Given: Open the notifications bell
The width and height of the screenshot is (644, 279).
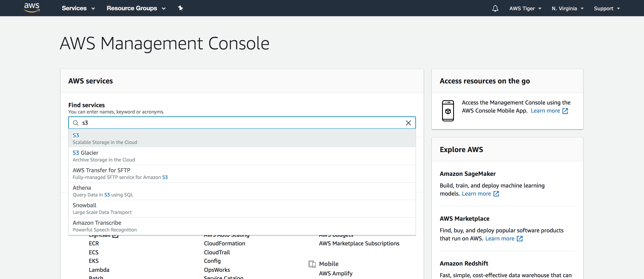Looking at the screenshot, I should coord(495,8).
